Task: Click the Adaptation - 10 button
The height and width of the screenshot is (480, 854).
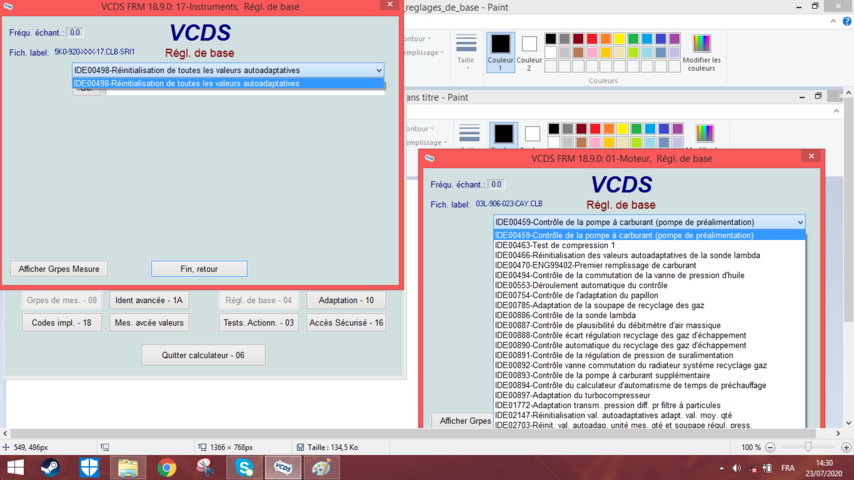Action: coord(346,300)
